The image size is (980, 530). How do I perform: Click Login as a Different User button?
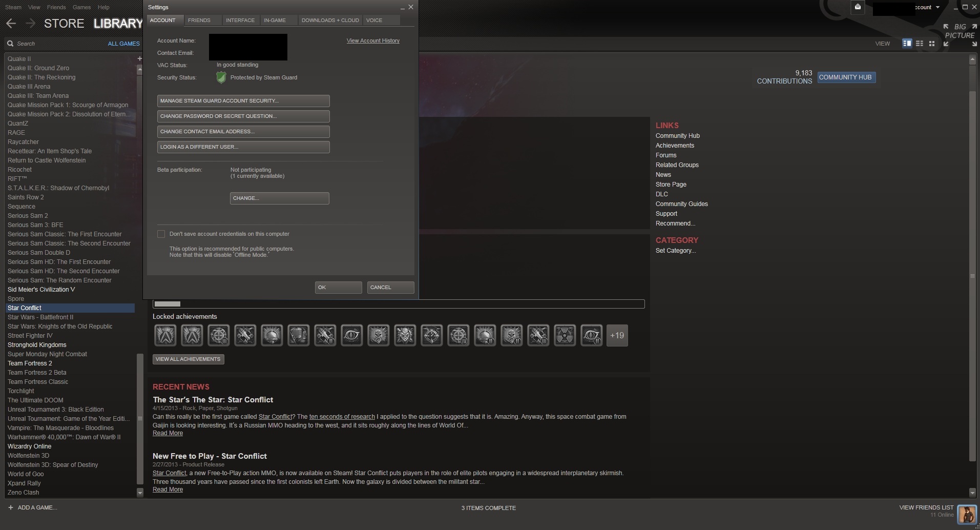(243, 147)
